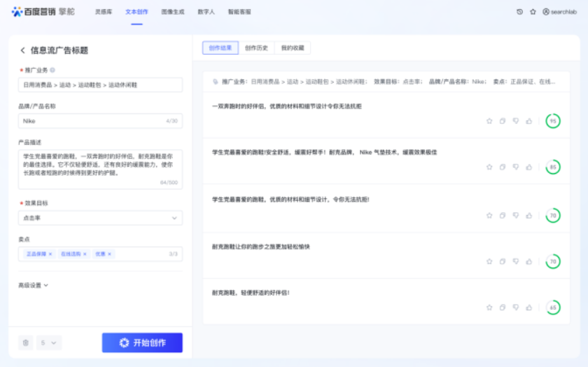Switch to the 创作历史 tab
The width and height of the screenshot is (588, 367).
pyautogui.click(x=256, y=48)
